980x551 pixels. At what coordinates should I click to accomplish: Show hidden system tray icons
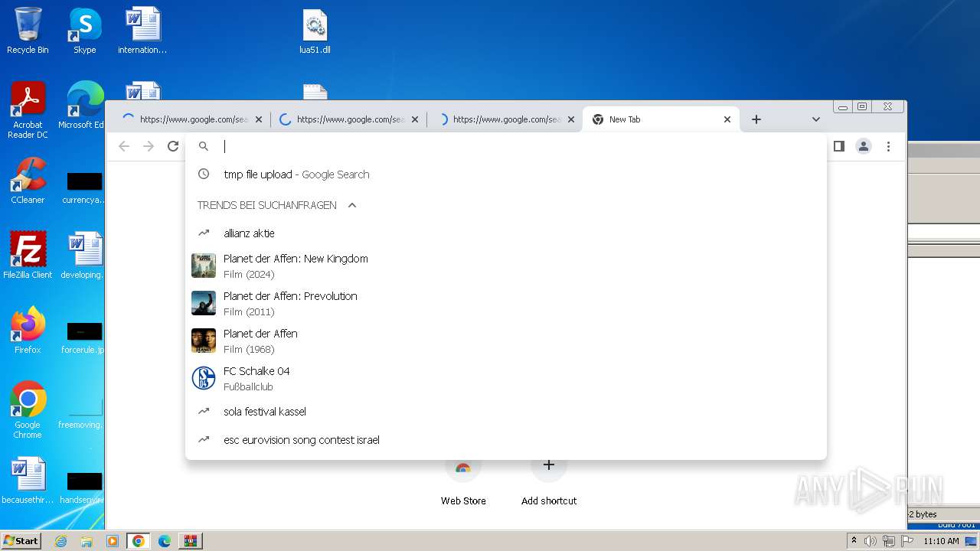click(854, 541)
